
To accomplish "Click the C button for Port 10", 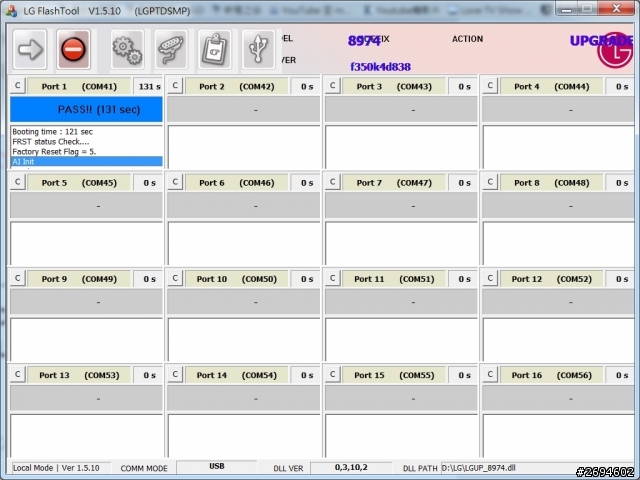I will coord(175,278).
